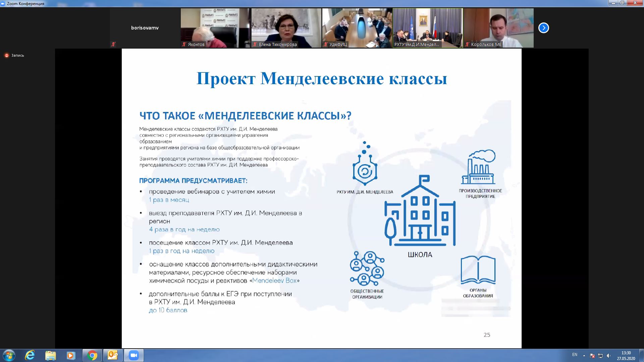The width and height of the screenshot is (644, 362).
Task: Click the Show Desktop strip
Action: pyautogui.click(x=641, y=355)
